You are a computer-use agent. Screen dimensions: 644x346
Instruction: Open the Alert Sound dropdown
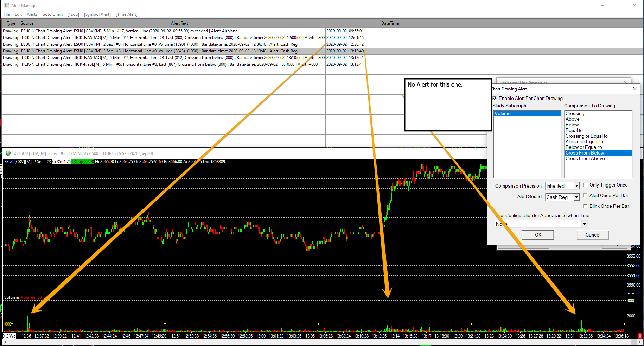coord(576,197)
